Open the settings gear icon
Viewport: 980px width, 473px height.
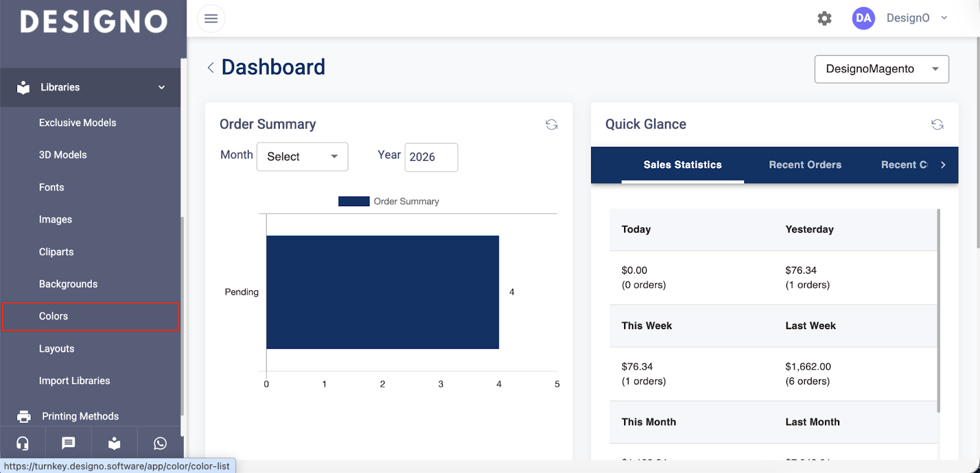pyautogui.click(x=824, y=18)
